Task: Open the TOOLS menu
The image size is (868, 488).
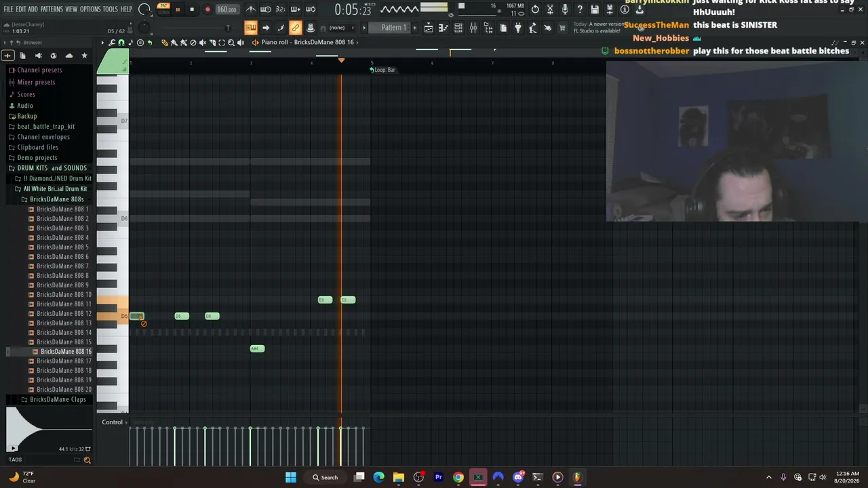Action: point(111,9)
